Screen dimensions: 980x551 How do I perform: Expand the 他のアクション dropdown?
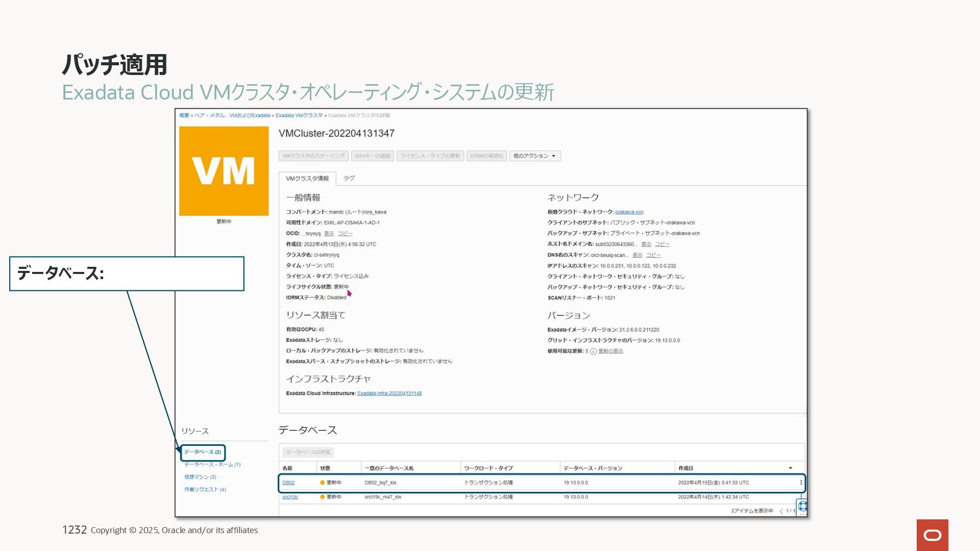point(534,156)
